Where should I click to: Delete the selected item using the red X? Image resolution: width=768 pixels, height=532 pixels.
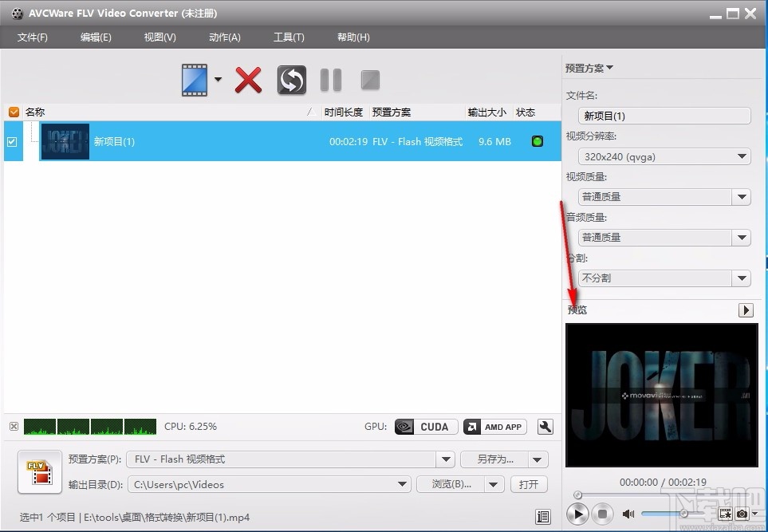point(247,80)
